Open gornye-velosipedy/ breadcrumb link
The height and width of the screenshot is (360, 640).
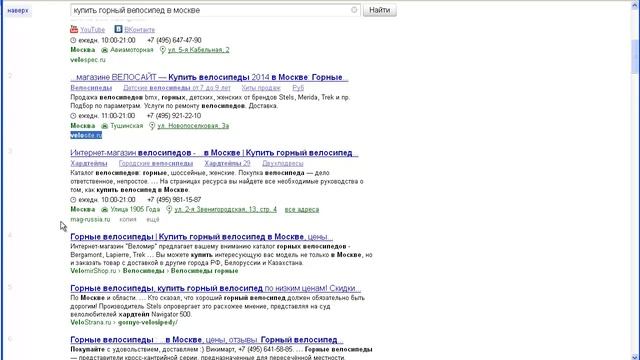(148, 322)
